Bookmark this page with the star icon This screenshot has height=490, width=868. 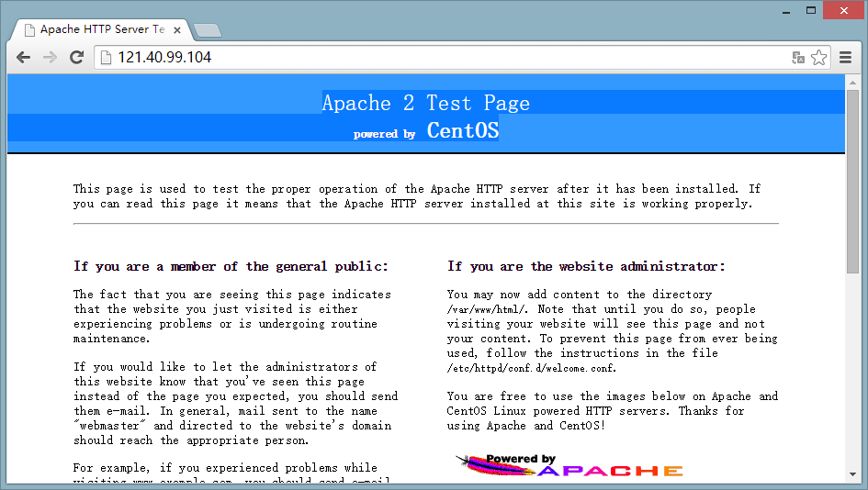818,58
